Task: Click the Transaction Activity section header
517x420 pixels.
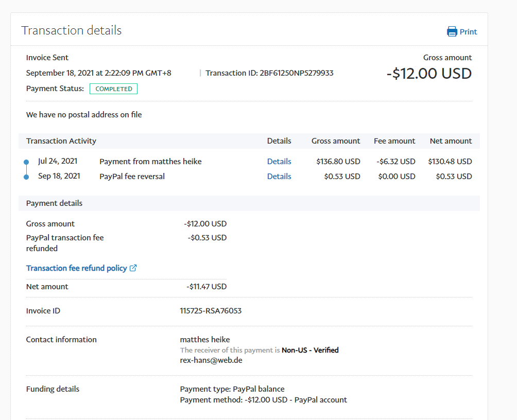Action: click(61, 141)
